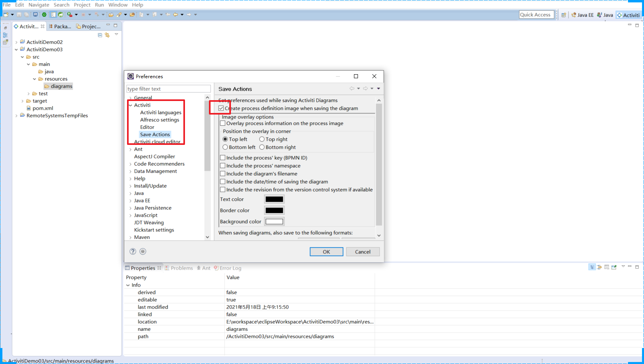Click the open folder toolbar icon
The height and width of the screenshot is (364, 644).
(111, 15)
